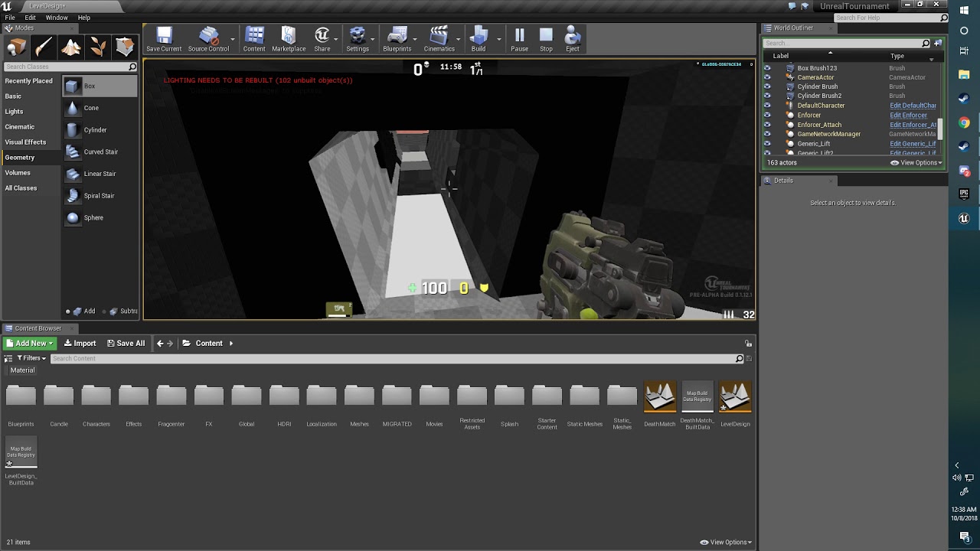
Task: Open the Epic Games Launcher taskbar icon
Action: tap(964, 194)
